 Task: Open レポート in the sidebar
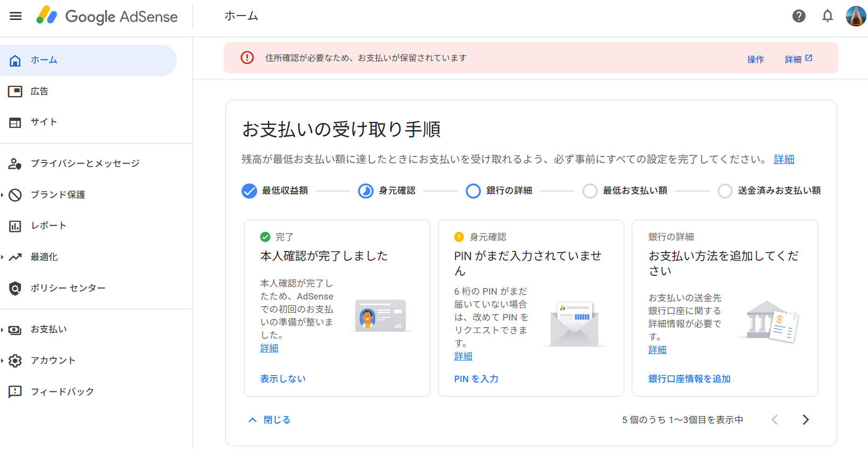pos(48,226)
